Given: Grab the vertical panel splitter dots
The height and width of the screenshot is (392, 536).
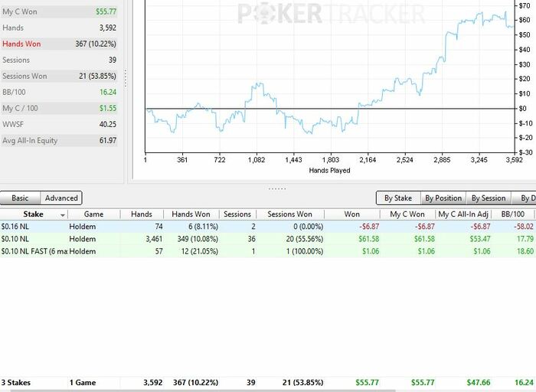Looking at the screenshot, I should click(x=126, y=79).
